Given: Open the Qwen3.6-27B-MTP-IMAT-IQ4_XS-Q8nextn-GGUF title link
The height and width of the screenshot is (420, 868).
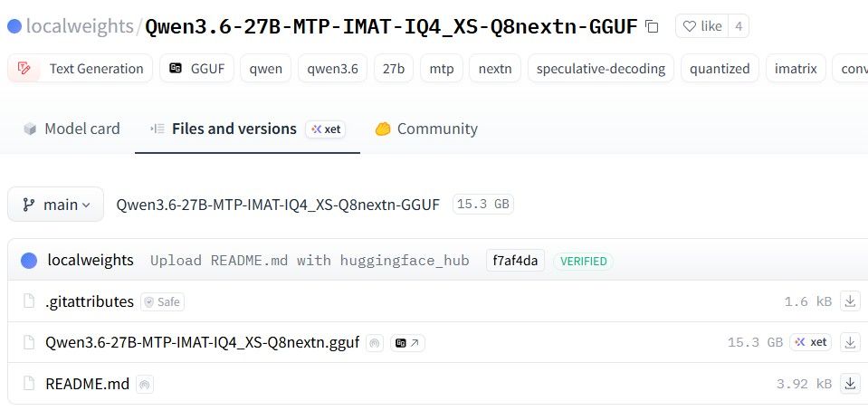Looking at the screenshot, I should (x=391, y=26).
